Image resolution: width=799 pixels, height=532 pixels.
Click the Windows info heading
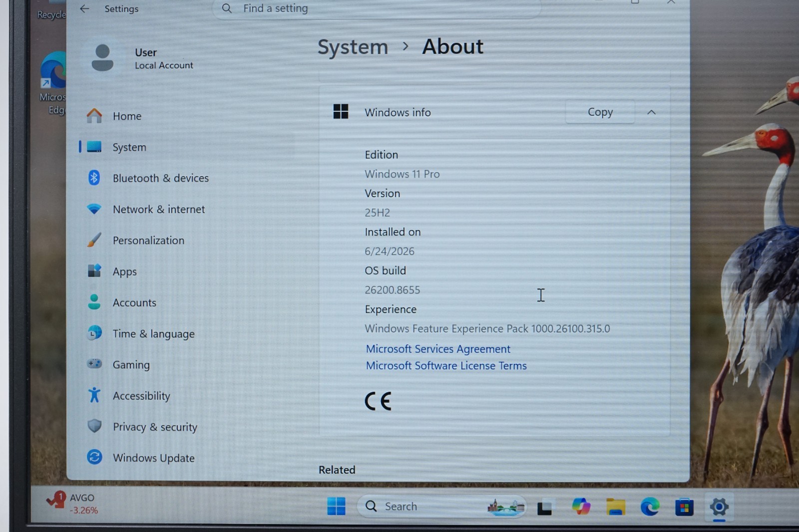[x=398, y=112]
